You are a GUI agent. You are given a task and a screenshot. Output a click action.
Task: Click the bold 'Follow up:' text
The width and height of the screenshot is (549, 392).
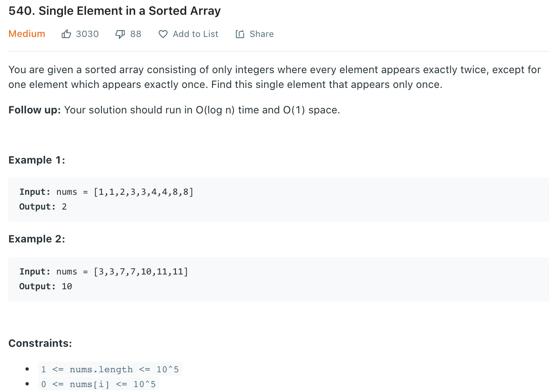pos(35,110)
